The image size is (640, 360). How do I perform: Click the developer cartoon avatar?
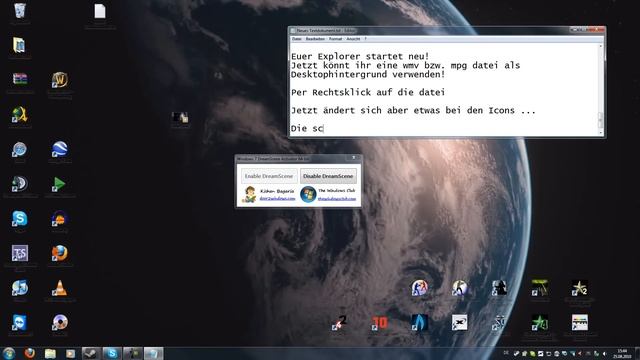click(x=249, y=194)
